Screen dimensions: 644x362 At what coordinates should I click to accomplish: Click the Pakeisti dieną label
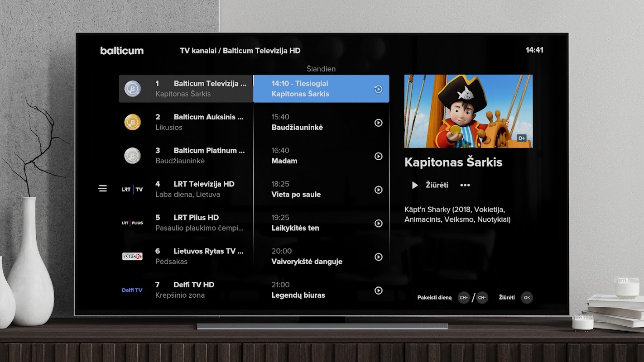pyautogui.click(x=434, y=298)
